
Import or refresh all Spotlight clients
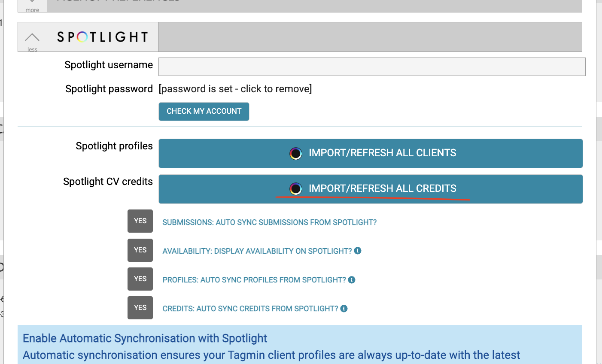[371, 153]
